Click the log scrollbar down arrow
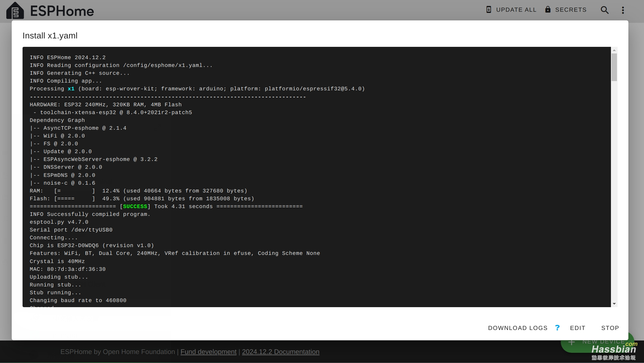The image size is (644, 363). (x=614, y=304)
